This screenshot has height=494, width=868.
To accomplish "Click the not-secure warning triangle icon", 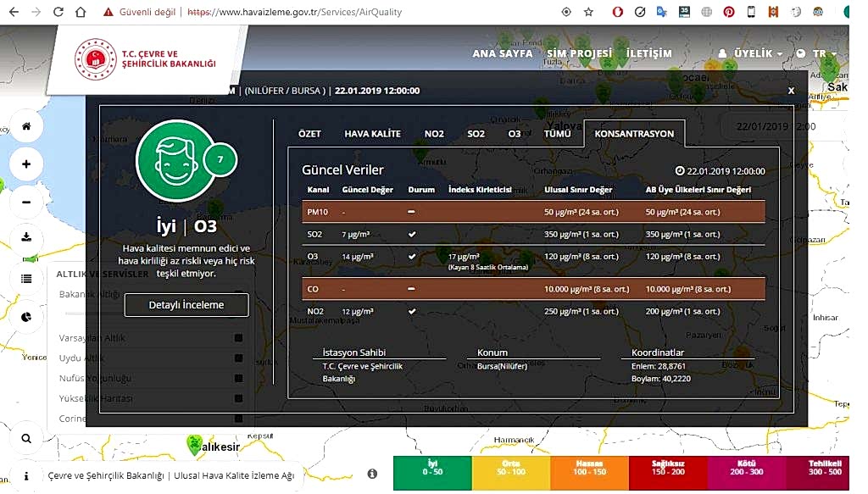I will [108, 12].
